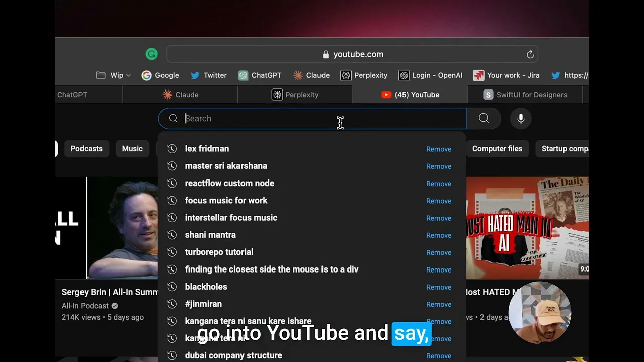The image size is (644, 362).
Task: Click the Sergey Brin All-In Summit video title
Action: (110, 292)
